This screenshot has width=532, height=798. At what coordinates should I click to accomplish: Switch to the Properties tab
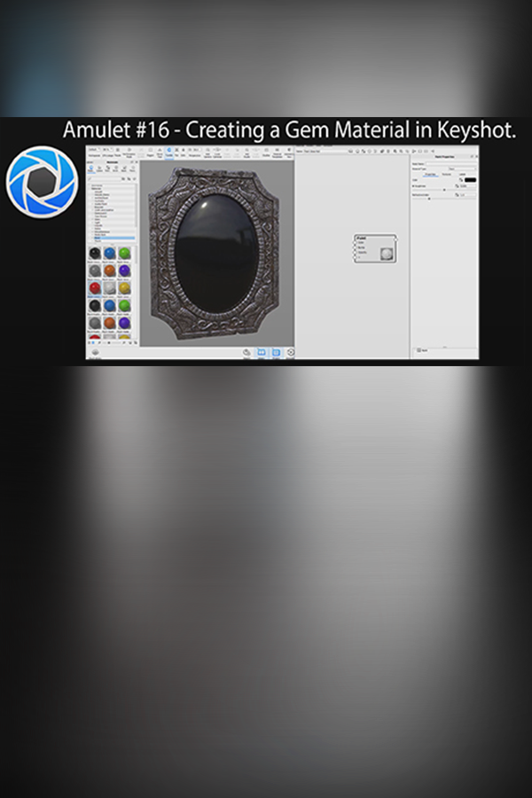click(x=429, y=175)
